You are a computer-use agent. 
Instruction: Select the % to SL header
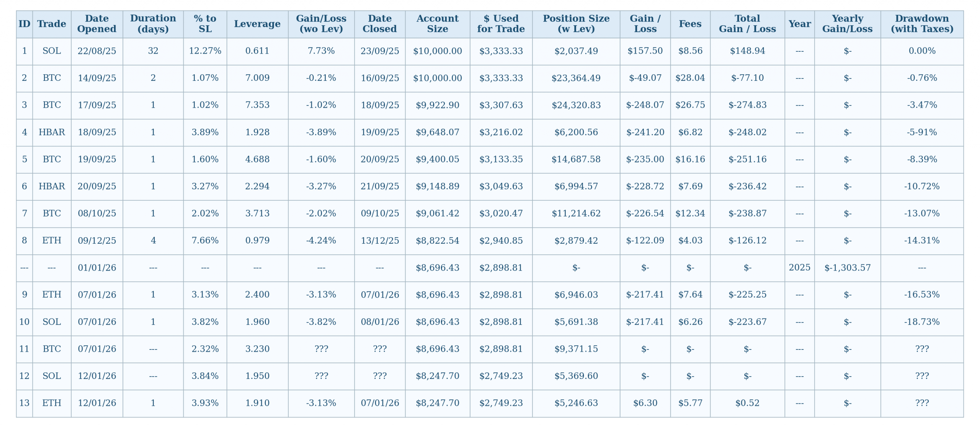pos(205,24)
